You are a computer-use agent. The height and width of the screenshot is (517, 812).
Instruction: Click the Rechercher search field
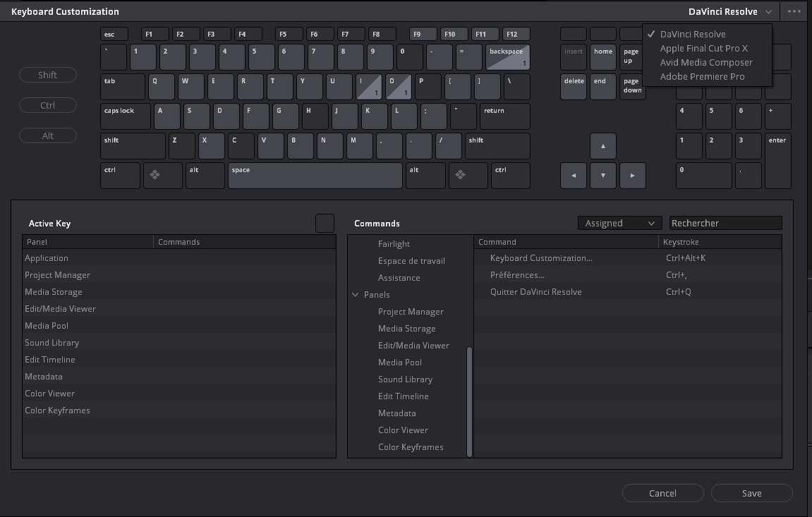(725, 223)
